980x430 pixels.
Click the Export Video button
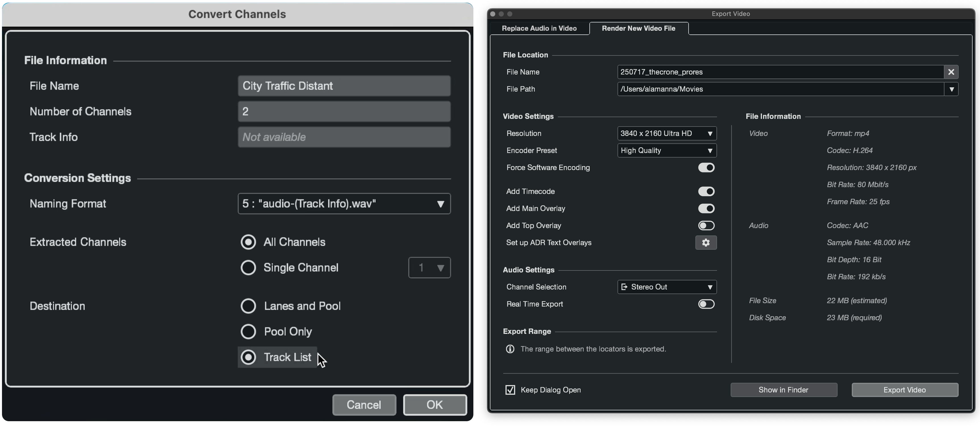904,390
